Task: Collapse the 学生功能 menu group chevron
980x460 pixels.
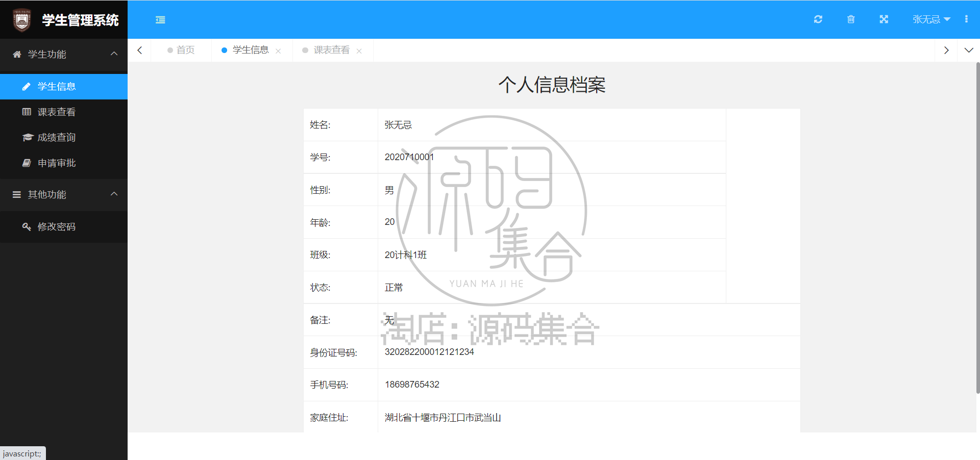Action: (x=114, y=54)
